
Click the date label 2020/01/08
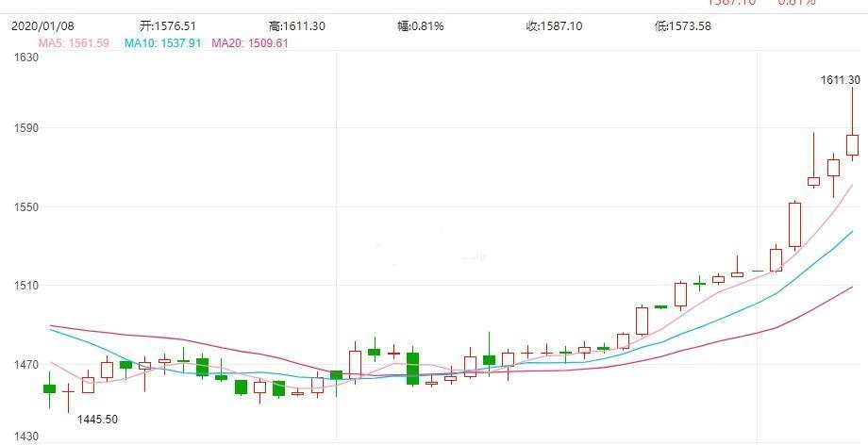coord(42,26)
